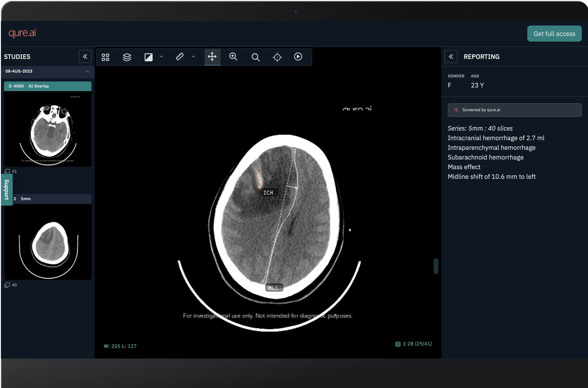The image size is (588, 388).
Task: Click 'Series: 5mm : 40 slices' text
Action: click(x=480, y=128)
